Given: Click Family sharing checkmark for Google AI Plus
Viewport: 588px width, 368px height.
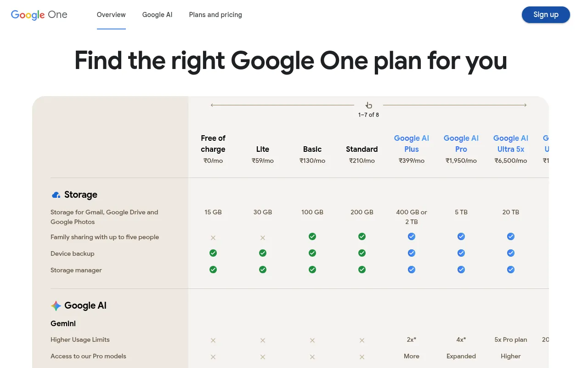Looking at the screenshot, I should [x=412, y=236].
